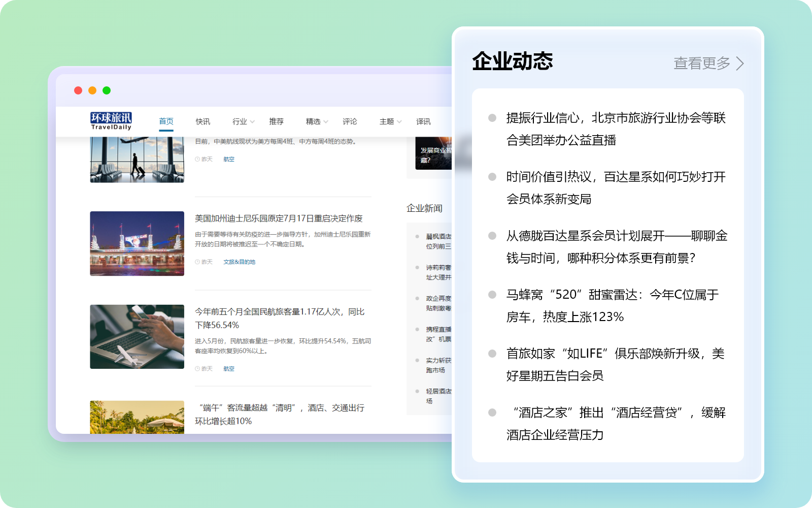Click the yellow traffic-light dot in the window bar
This screenshot has width=812, height=508.
(x=92, y=90)
